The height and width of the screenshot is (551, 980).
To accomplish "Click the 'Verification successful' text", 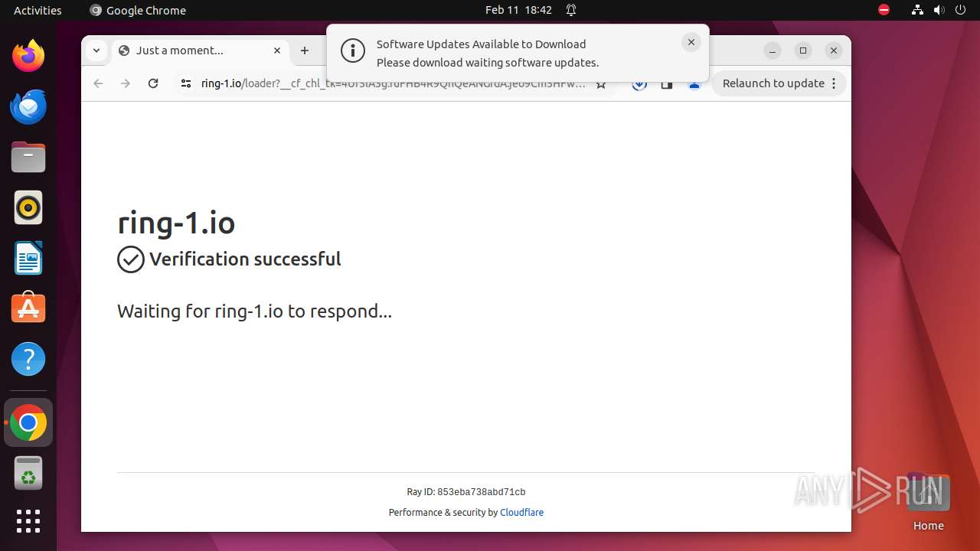I will point(245,259).
